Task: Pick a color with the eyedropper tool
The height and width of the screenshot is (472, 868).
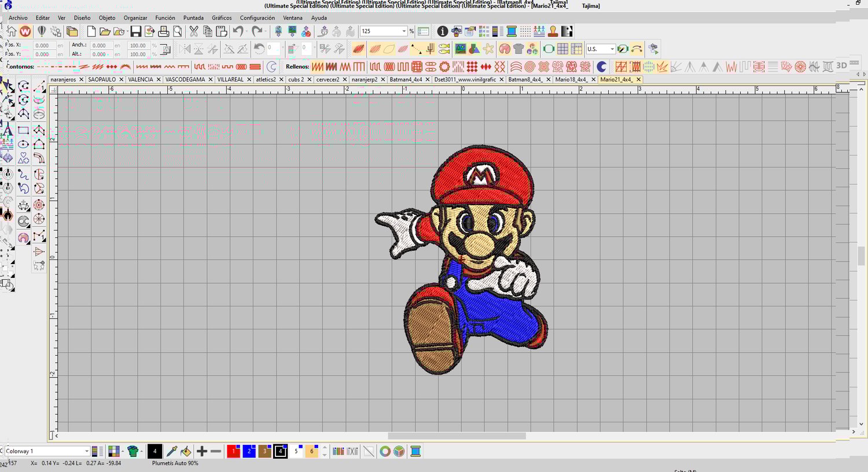Action: [x=172, y=451]
